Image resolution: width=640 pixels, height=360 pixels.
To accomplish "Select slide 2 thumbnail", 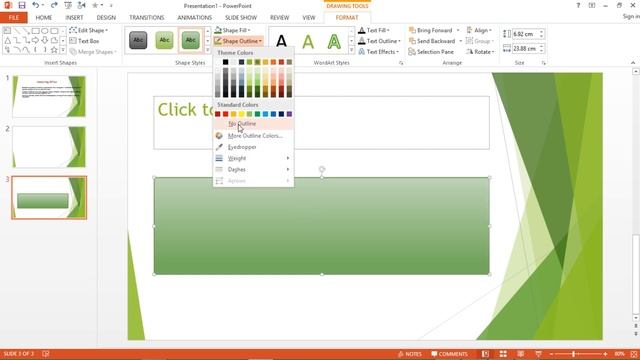I will click(x=49, y=147).
